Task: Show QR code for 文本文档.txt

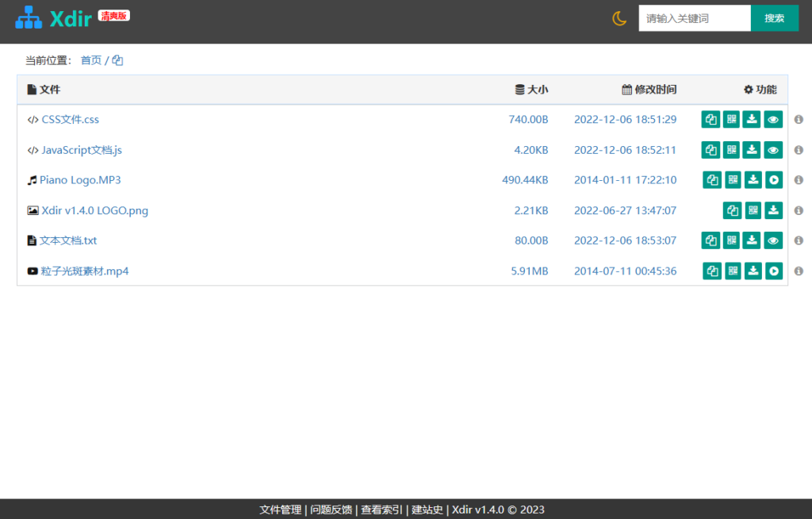Action: (731, 240)
